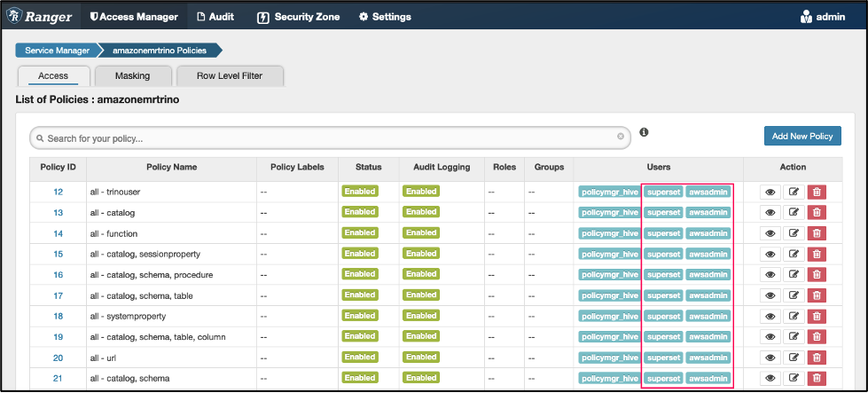Image resolution: width=868 pixels, height=393 pixels.
Task: View policy 15 sessionproperty details
Action: click(770, 254)
